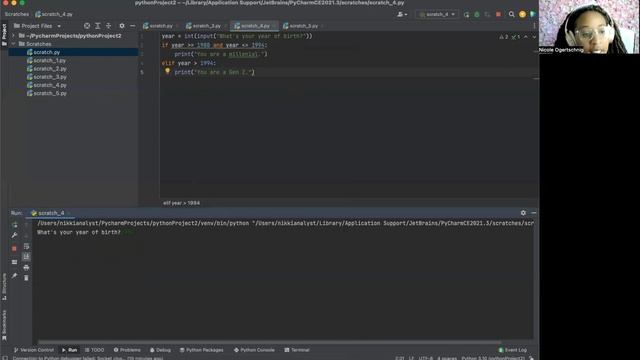Click the yellow lightbulb intention icon
Screen dimensions: 640x360
167,71
